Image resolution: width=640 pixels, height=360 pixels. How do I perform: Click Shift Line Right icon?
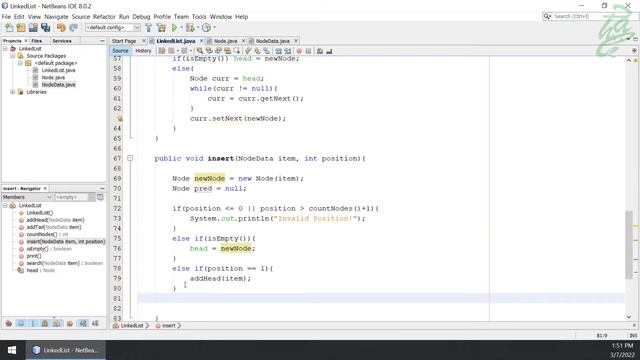(288, 51)
